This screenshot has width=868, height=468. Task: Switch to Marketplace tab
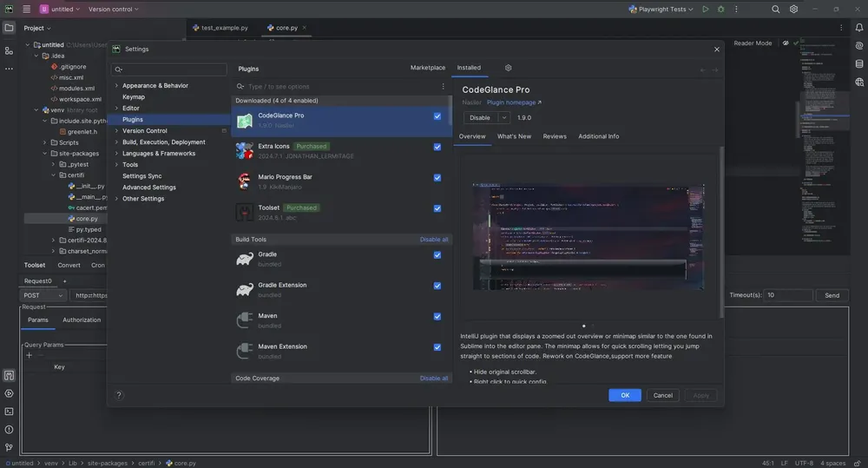[427, 68]
